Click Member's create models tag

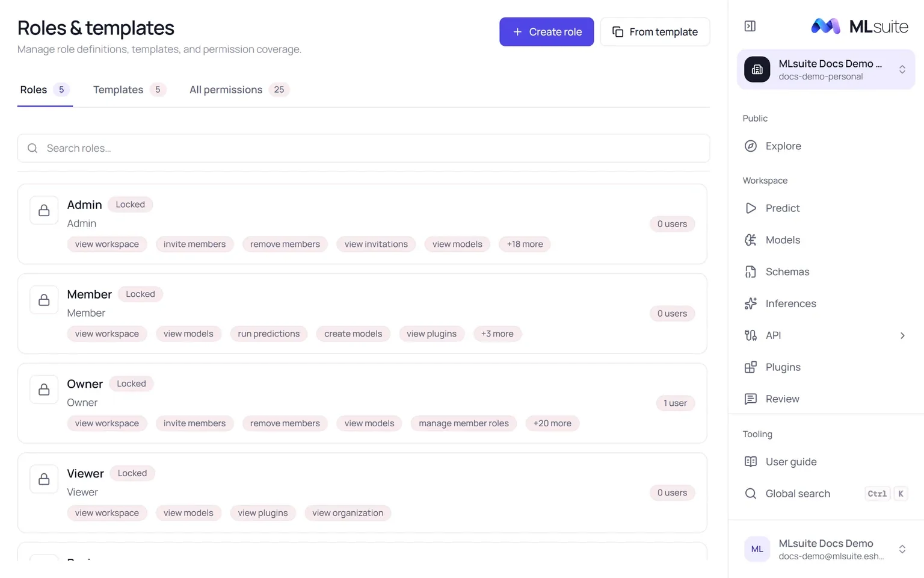tap(353, 334)
